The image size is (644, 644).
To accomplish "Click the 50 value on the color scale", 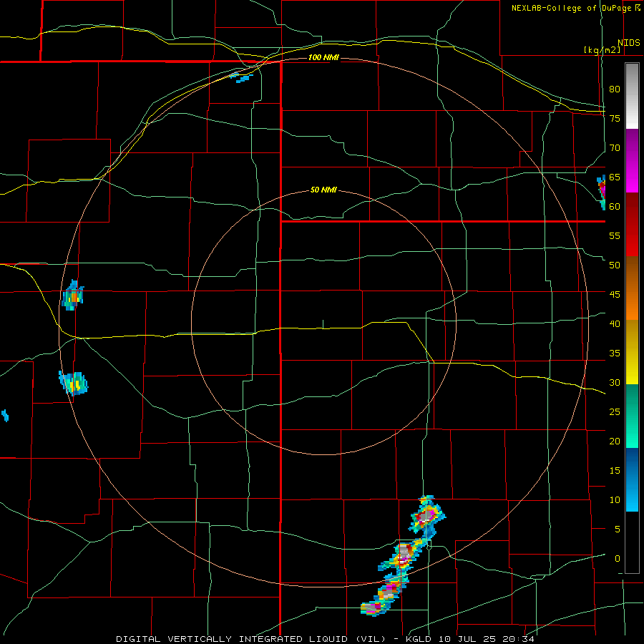I will [x=615, y=265].
